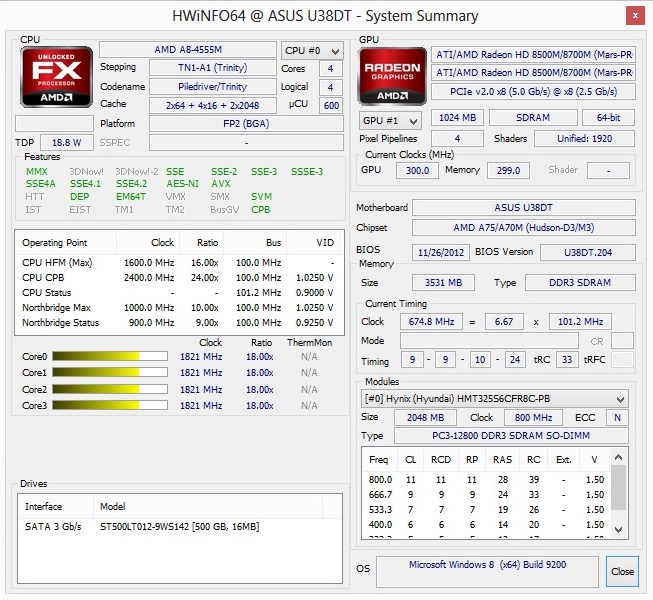653x600 pixels.
Task: Select the 400.0 frequency row in SPD table
Action: (486, 525)
